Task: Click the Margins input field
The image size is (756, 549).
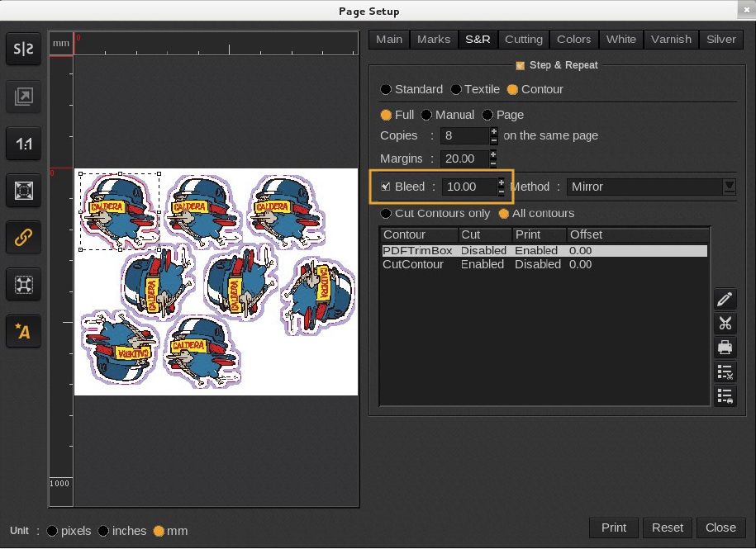Action: point(465,159)
